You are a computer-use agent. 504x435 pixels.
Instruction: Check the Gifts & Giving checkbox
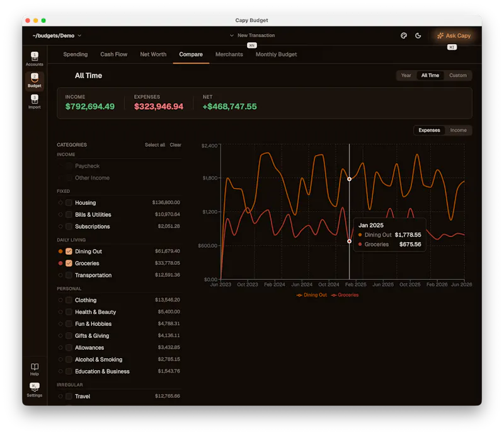coord(69,336)
